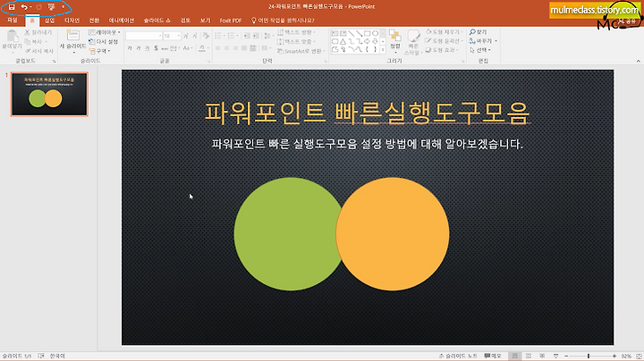
Task: Click Clear All Formatting icon
Action: click(x=206, y=36)
